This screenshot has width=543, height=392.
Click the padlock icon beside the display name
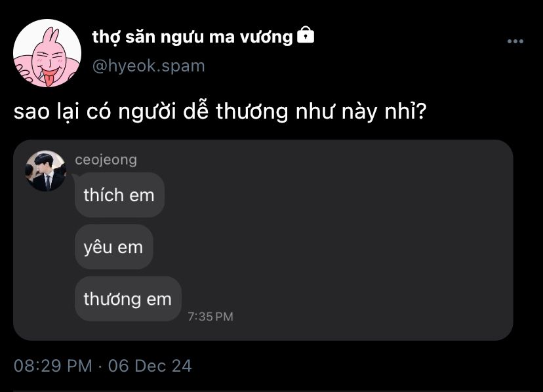[306, 35]
